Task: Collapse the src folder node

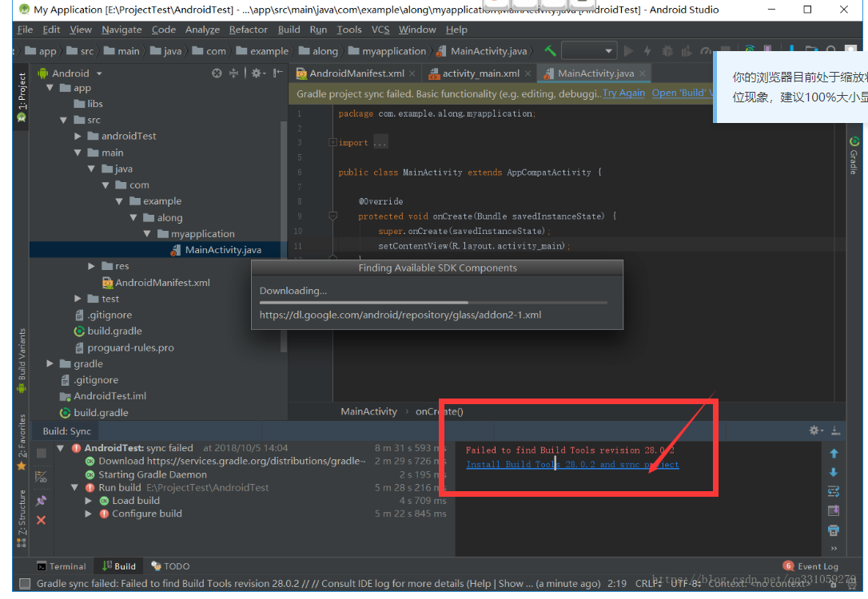Action: pyautogui.click(x=64, y=120)
